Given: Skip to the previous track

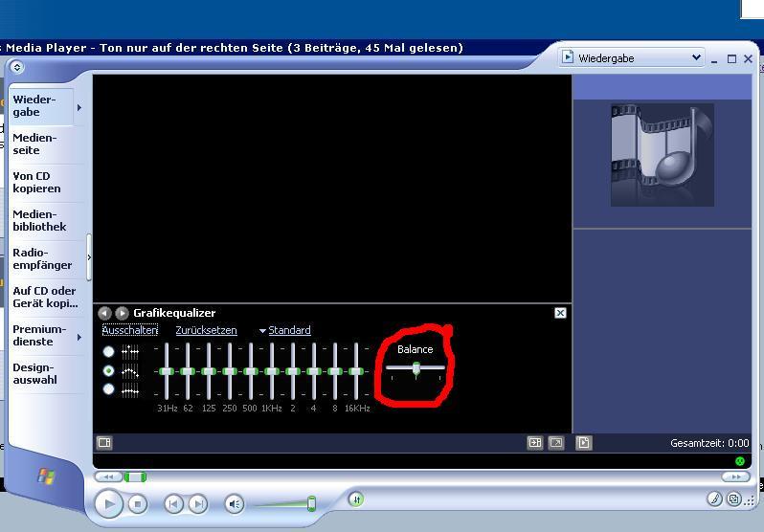Looking at the screenshot, I should (x=173, y=503).
